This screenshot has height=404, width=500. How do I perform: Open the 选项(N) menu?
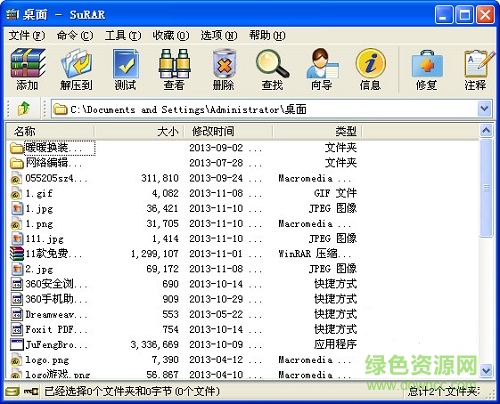(219, 35)
